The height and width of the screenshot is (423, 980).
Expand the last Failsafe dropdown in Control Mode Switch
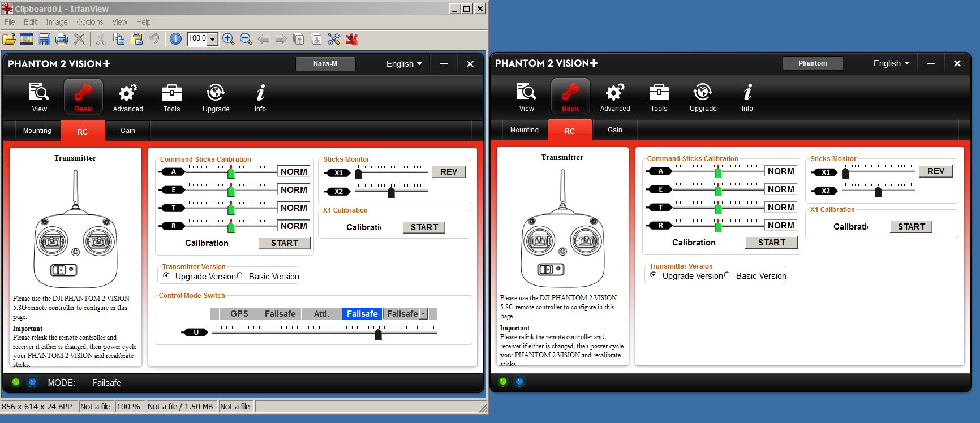pos(423,314)
